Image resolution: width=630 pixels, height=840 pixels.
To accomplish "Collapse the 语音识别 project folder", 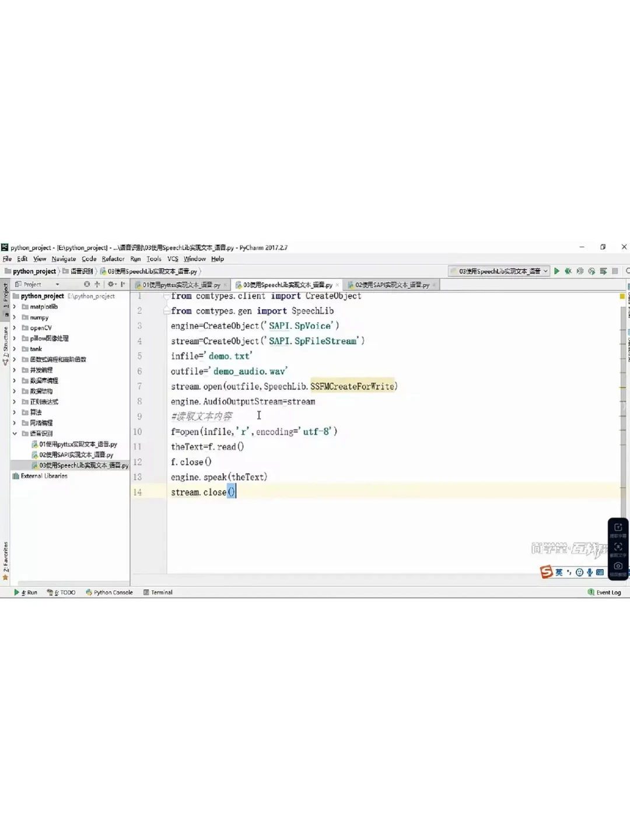I will 14,433.
